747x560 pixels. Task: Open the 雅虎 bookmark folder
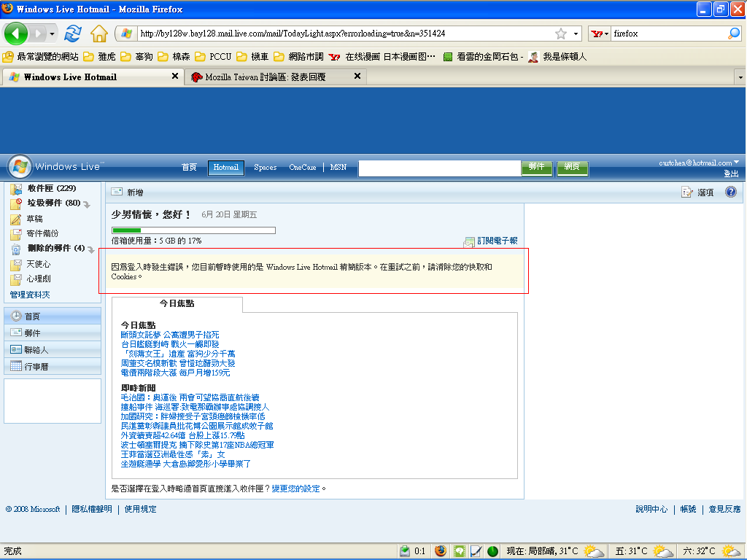(99, 57)
